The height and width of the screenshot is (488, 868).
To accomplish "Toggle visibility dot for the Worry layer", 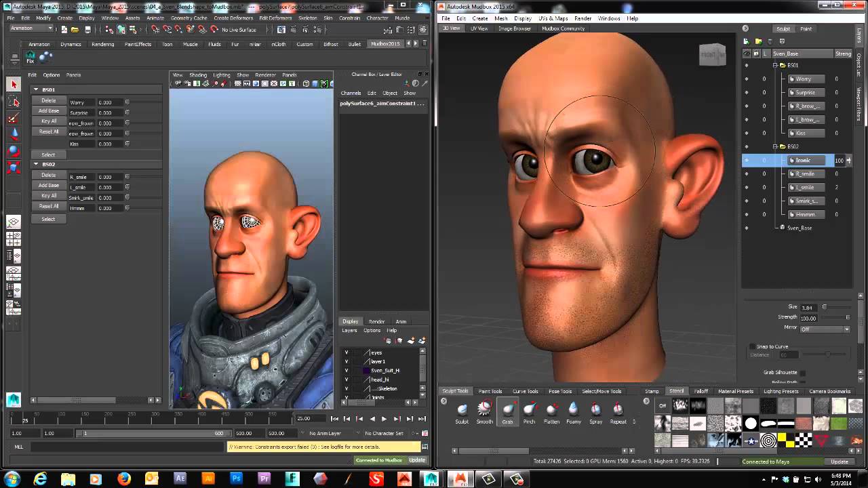I will click(747, 79).
